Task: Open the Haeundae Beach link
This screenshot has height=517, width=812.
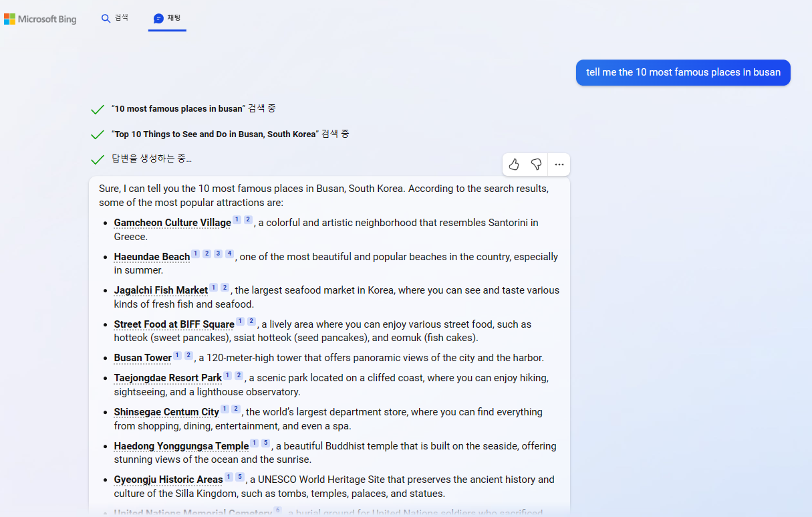Action: [x=152, y=257]
